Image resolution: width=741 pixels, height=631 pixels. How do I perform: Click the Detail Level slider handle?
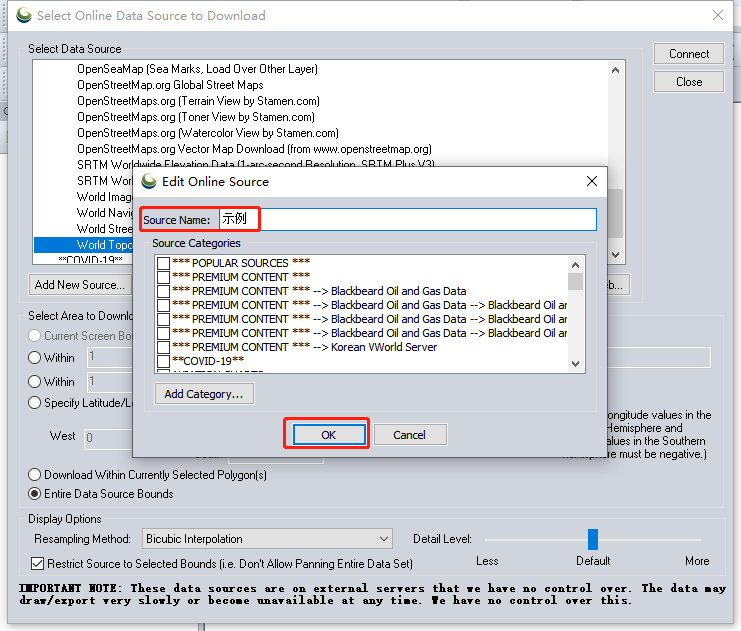point(593,539)
